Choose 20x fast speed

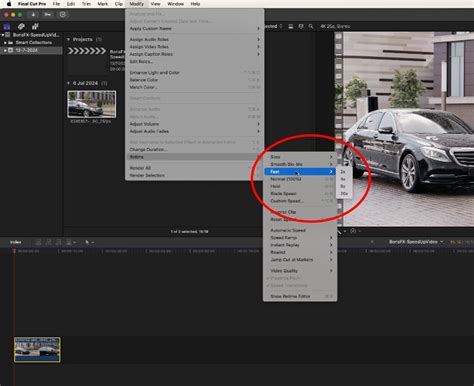(344, 194)
